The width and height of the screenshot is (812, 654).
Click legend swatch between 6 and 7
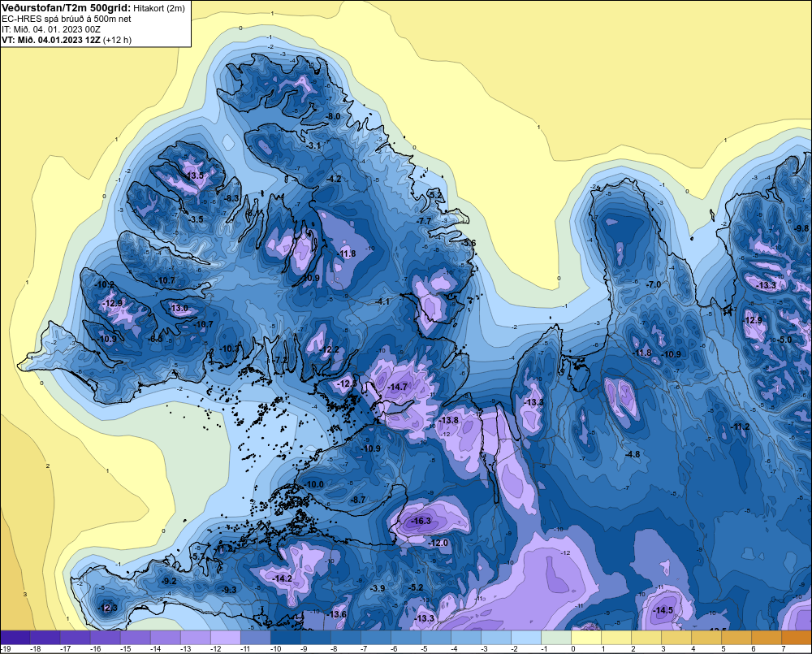767,637
